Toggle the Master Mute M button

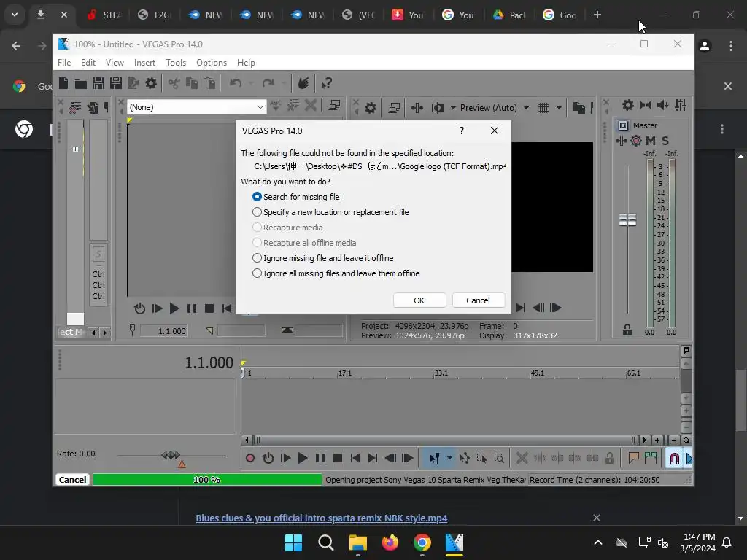[651, 141]
